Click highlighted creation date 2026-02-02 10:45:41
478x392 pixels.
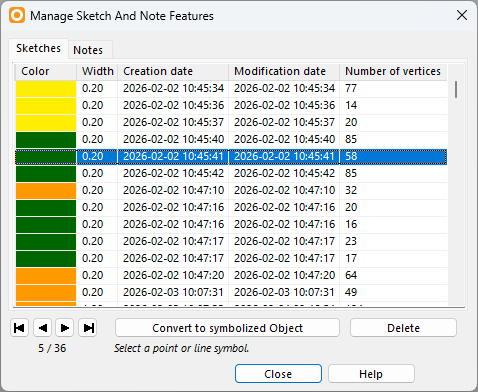click(173, 156)
